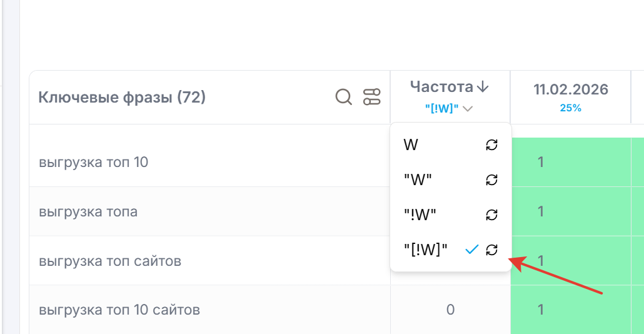The width and height of the screenshot is (644, 334).
Task: Open the 11.02.2026 date column header
Action: coord(570,89)
